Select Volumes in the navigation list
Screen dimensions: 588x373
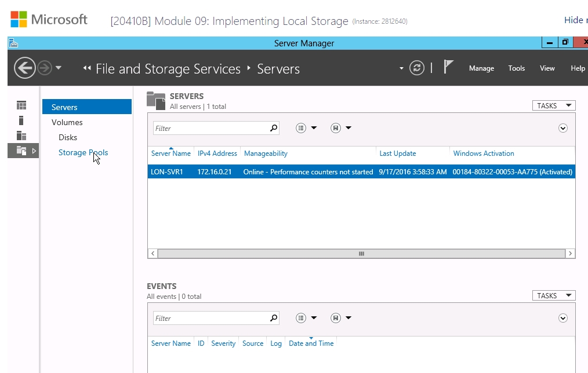67,122
